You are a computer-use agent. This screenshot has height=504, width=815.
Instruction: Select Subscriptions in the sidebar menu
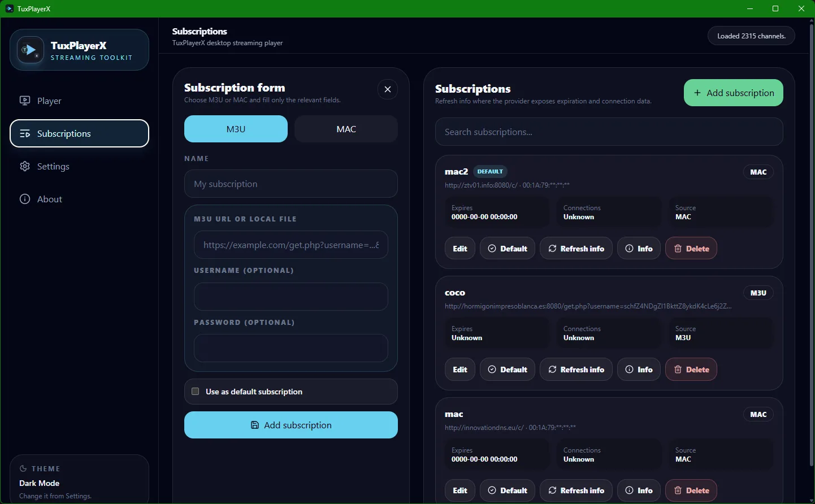tap(79, 134)
